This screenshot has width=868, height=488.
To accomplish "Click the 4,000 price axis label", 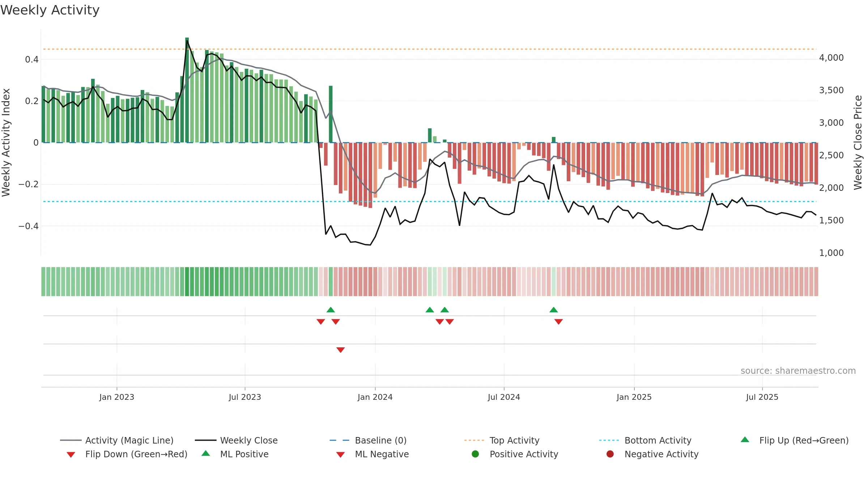I will [831, 58].
